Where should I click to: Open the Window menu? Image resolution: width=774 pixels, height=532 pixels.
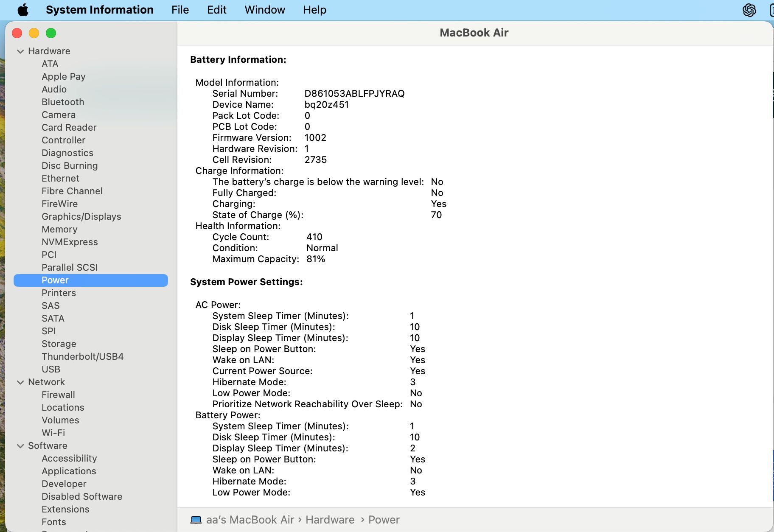(x=265, y=10)
